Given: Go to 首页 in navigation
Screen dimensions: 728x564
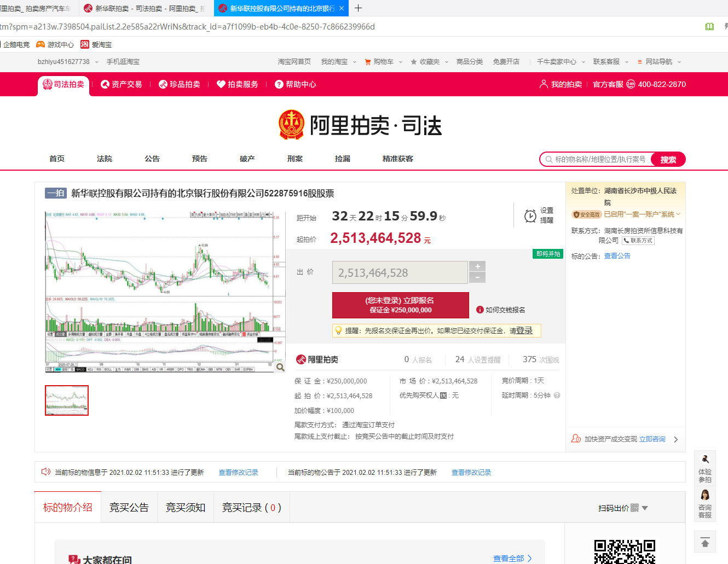Looking at the screenshot, I should click(x=57, y=159).
